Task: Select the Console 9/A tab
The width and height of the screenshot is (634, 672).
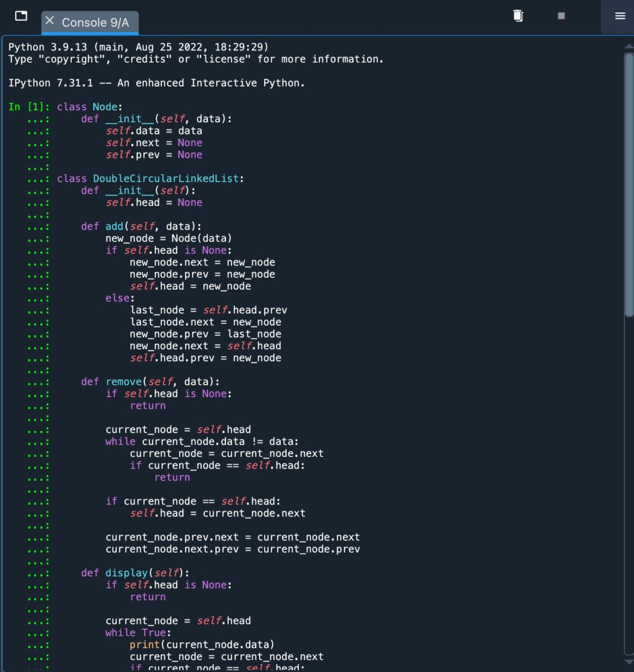Action: coord(95,22)
